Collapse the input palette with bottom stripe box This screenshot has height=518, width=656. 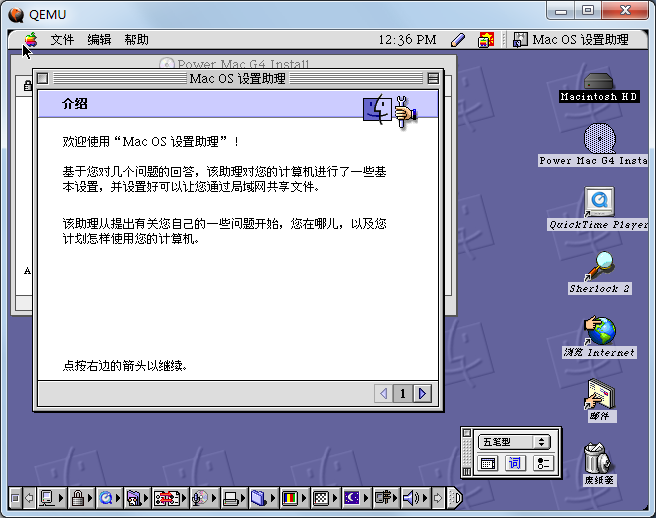pyautogui.click(x=467, y=472)
